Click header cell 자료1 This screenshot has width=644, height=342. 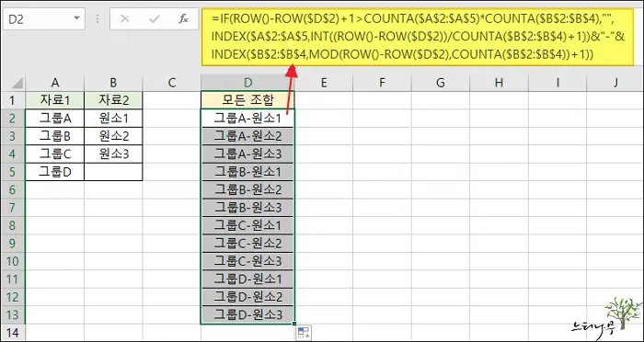coord(55,100)
